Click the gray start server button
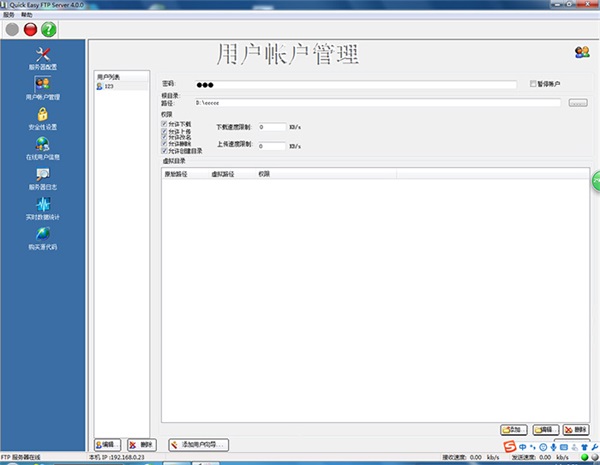 11,29
